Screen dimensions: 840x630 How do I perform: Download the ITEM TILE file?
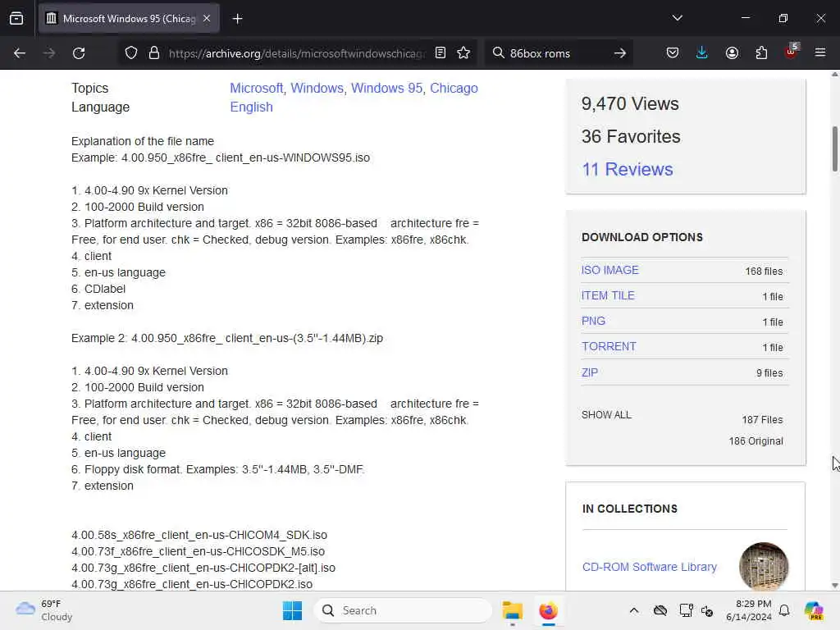pyautogui.click(x=608, y=295)
